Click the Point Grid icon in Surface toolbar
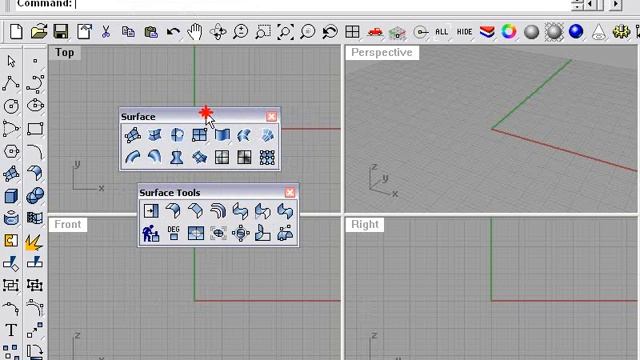The width and height of the screenshot is (640, 360). click(x=267, y=157)
